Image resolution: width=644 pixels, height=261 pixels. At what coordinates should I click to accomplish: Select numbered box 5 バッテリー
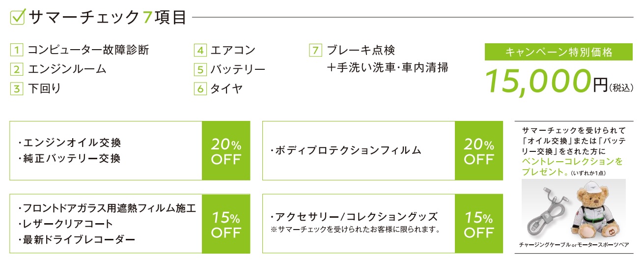tap(200, 69)
